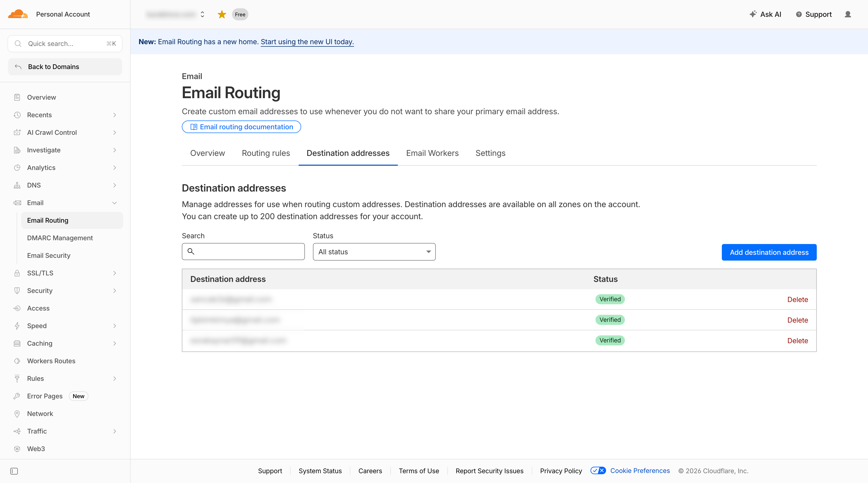Click the Error Pages wrench icon
The image size is (868, 483).
pyautogui.click(x=17, y=396)
